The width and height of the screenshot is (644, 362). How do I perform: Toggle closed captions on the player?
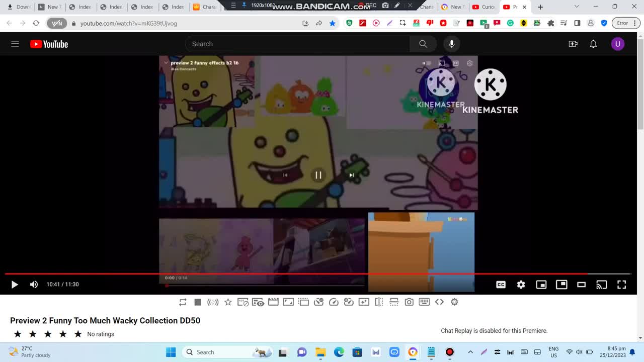click(501, 285)
